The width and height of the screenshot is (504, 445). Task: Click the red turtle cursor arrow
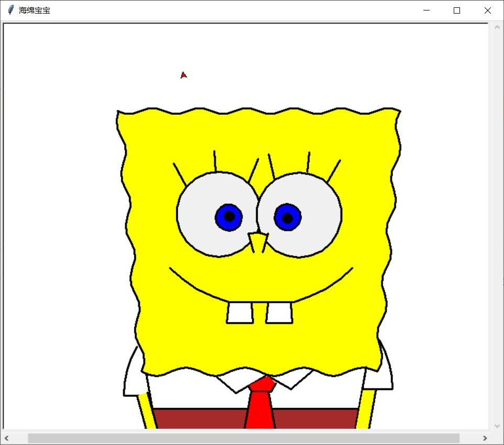[x=183, y=75]
